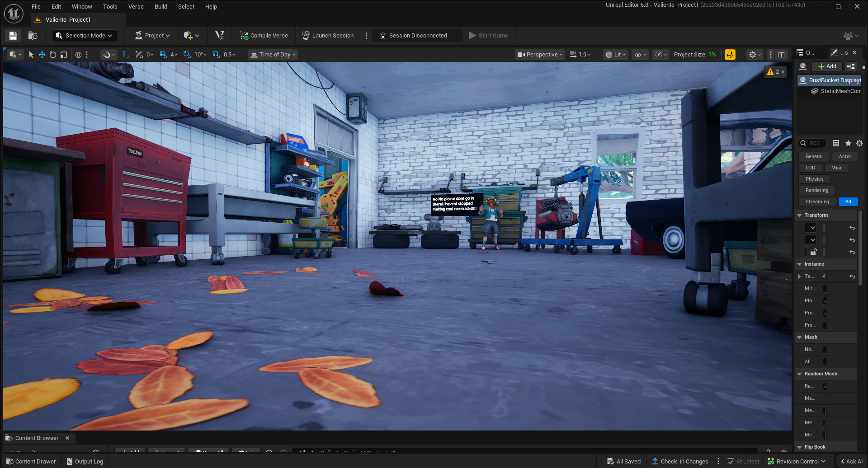The width and height of the screenshot is (868, 468).
Task: Toggle surface snapping icon
Action: (x=108, y=55)
